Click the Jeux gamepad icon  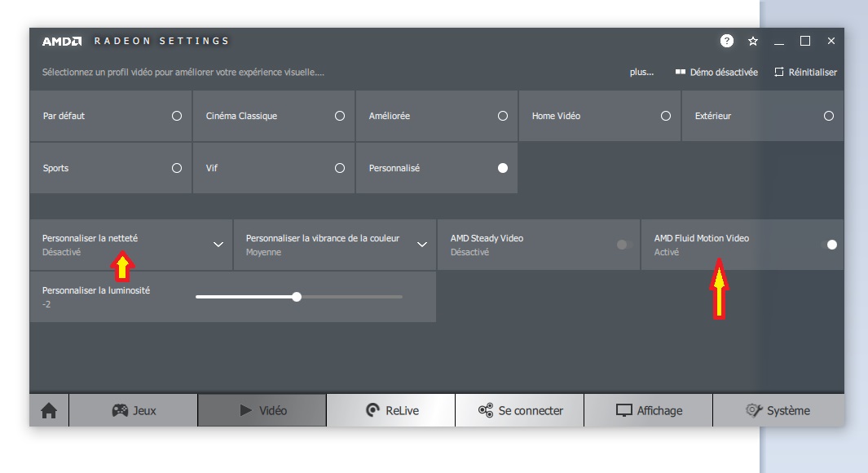click(x=120, y=410)
